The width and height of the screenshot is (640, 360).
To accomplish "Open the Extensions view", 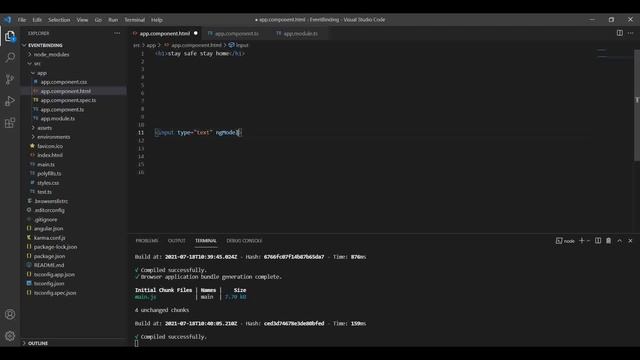I will (10, 123).
